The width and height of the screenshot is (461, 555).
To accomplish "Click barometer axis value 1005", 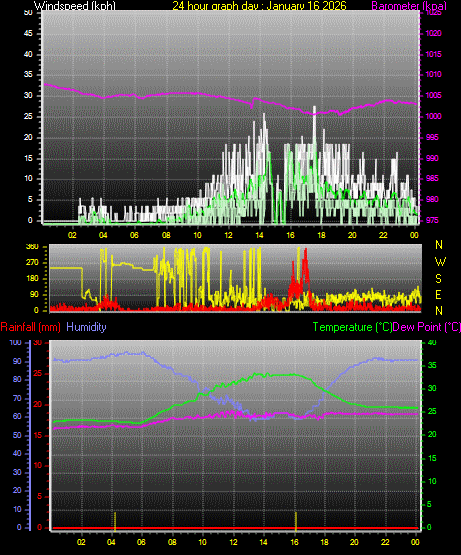I will [433, 95].
